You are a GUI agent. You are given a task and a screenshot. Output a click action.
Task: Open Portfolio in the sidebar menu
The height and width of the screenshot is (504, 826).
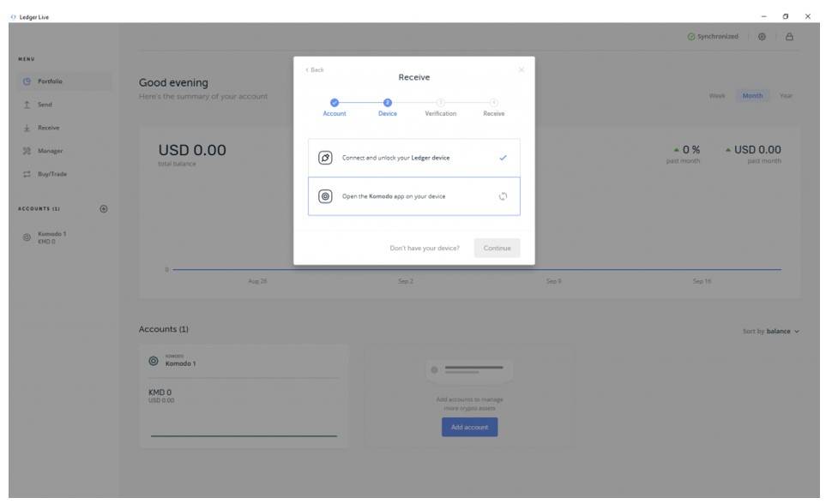tap(64, 81)
